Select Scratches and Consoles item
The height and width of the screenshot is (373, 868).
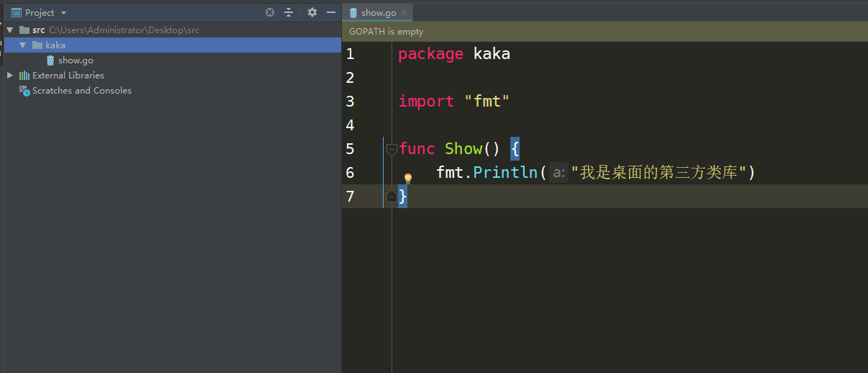[x=82, y=91]
